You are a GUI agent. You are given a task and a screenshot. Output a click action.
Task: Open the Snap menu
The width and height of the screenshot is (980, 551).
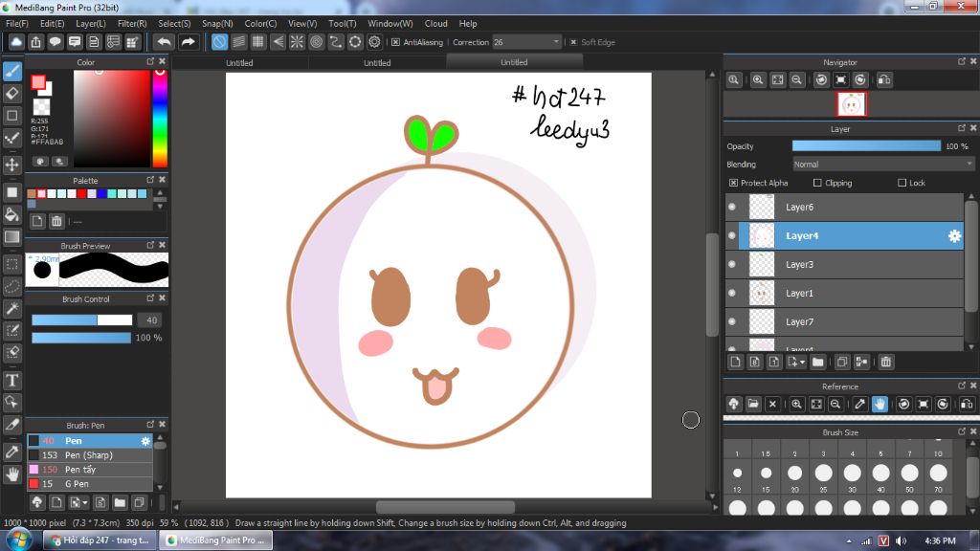[x=217, y=24]
